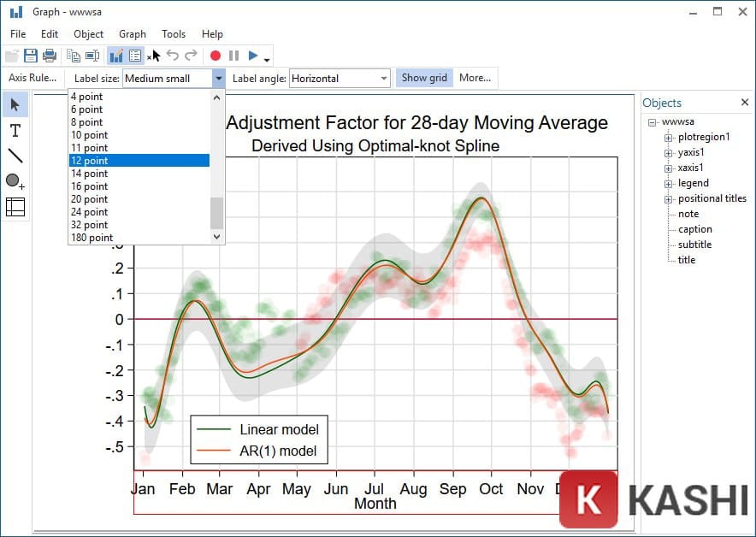
Task: Start recording with the red Record icon
Action: point(216,55)
